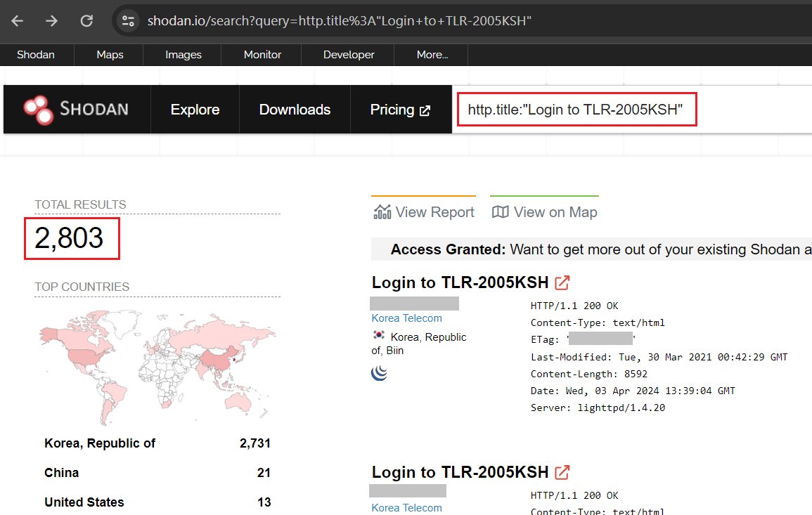Open the Images tab
This screenshot has height=515, width=812.
pos(183,54)
